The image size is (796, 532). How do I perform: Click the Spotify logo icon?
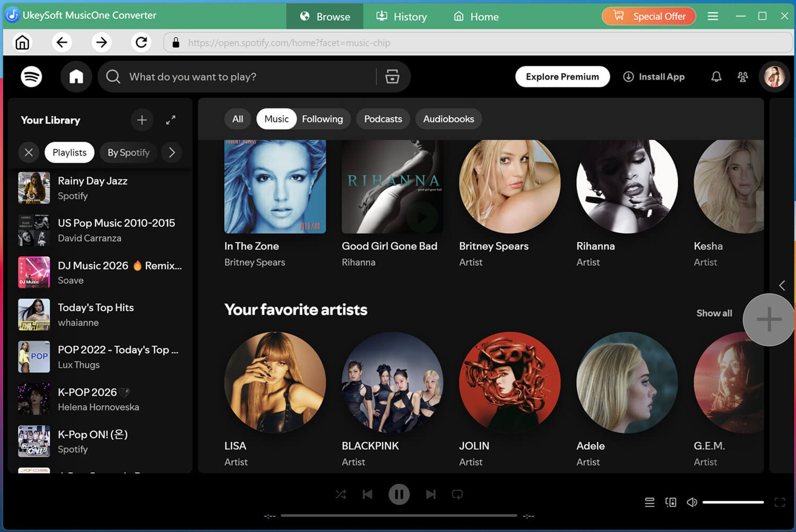[x=31, y=77]
